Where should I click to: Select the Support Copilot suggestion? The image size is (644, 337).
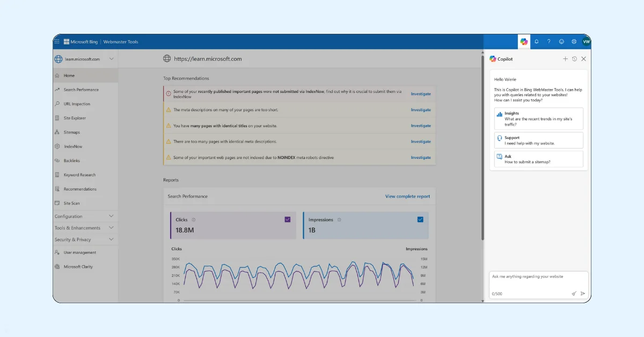[538, 141]
